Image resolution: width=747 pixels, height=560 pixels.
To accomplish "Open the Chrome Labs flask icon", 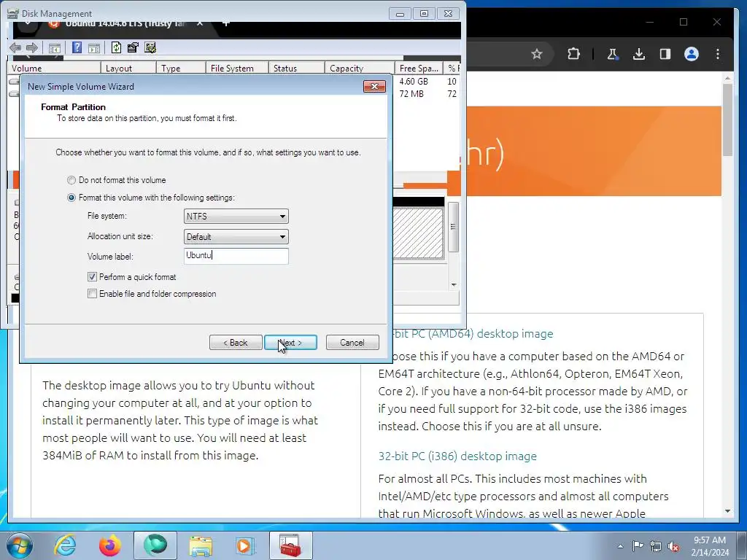I will (612, 54).
